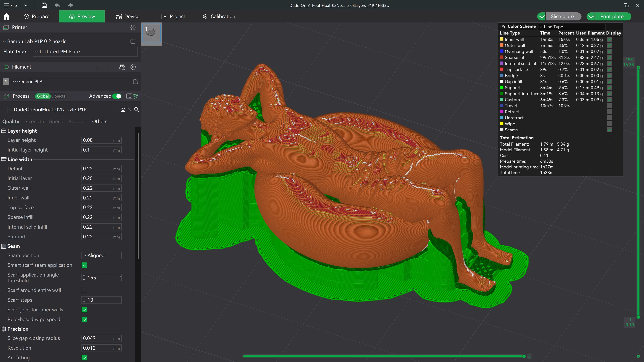
Task: Open the Seam position dropdown
Action: 101,255
